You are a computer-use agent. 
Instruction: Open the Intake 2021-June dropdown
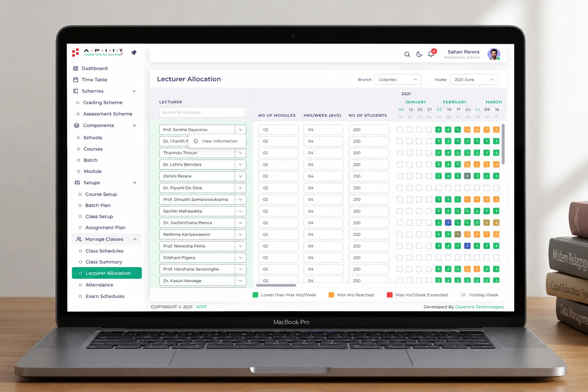point(474,80)
